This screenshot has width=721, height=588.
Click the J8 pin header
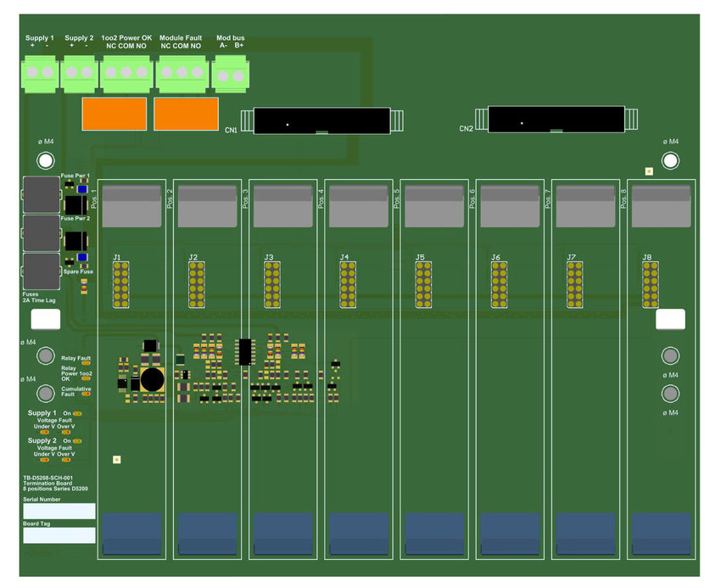pos(651,284)
